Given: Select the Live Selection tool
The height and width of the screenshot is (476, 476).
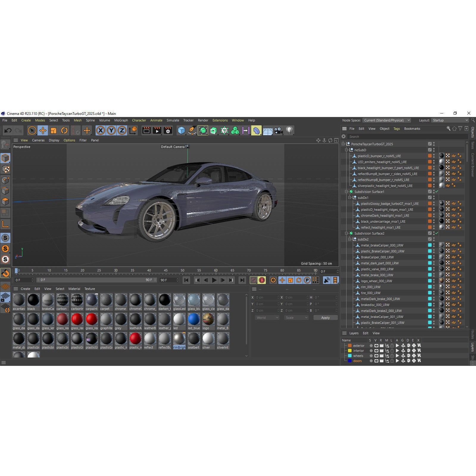Looking at the screenshot, I should (x=32, y=130).
